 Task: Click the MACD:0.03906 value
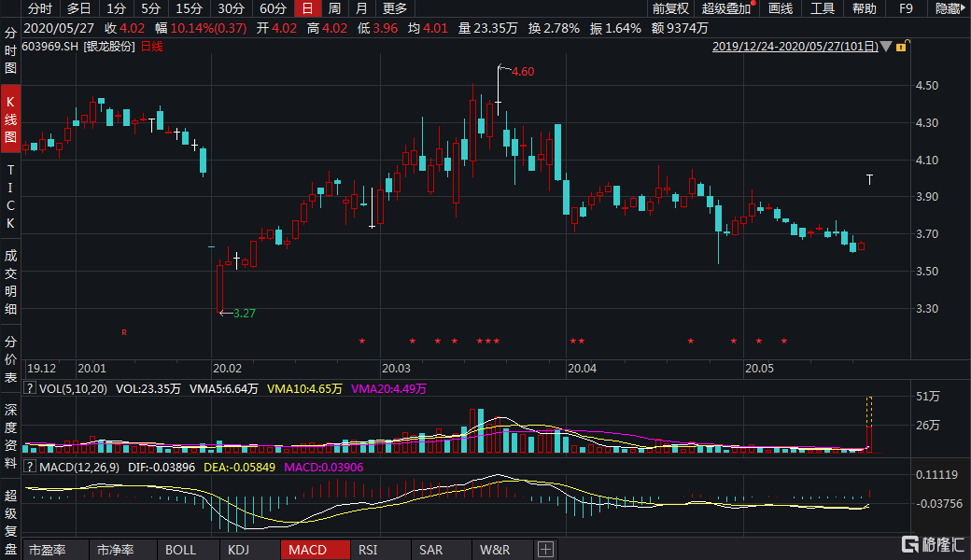(x=323, y=468)
